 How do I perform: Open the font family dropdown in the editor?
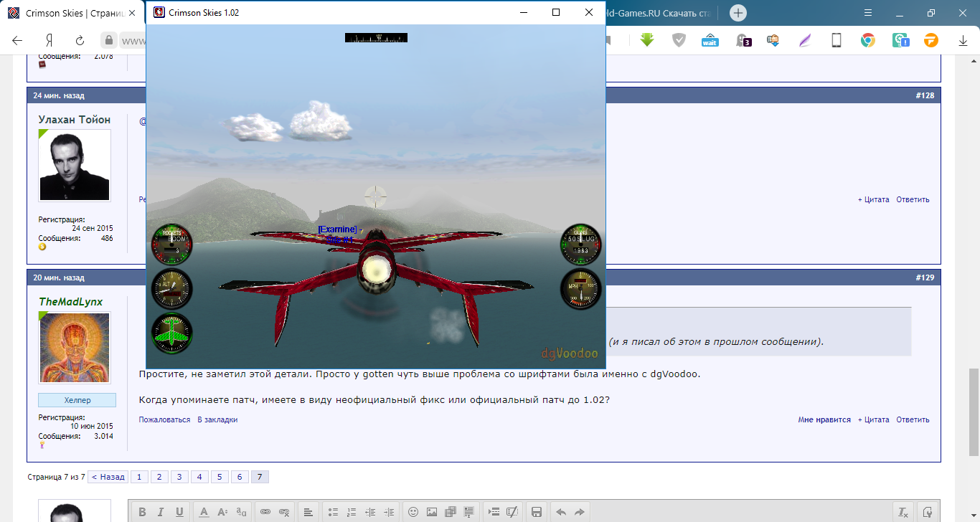pos(241,512)
